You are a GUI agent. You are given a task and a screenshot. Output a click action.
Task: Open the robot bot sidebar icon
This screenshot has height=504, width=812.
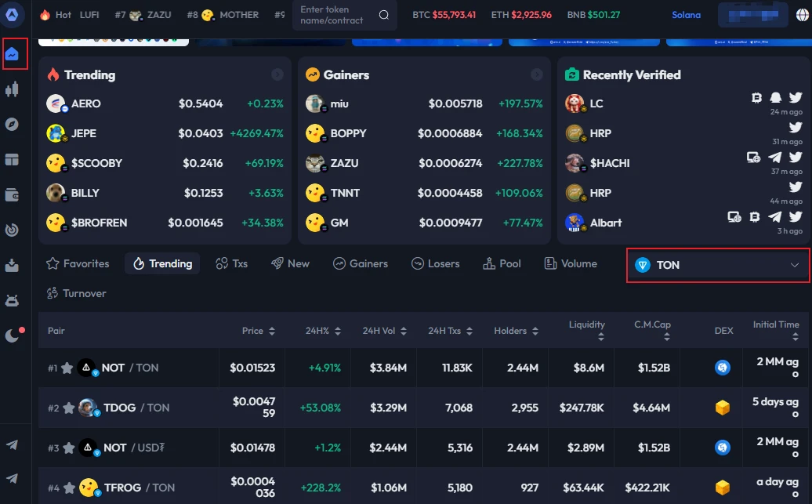click(12, 300)
